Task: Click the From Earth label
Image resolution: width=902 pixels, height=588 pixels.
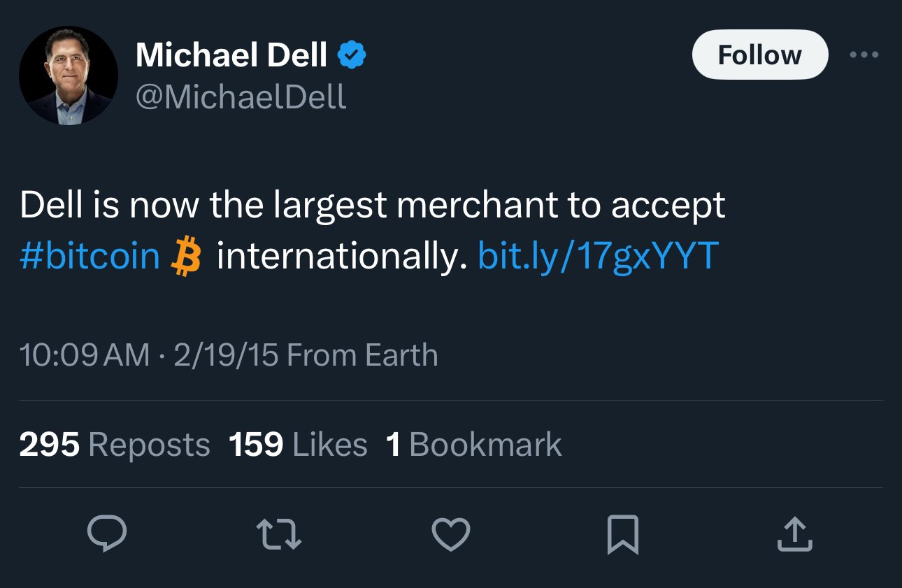Action: coord(362,355)
